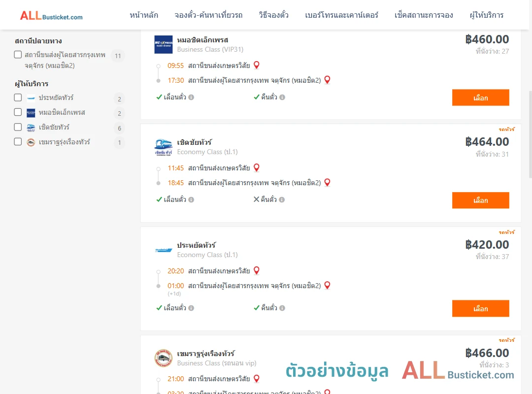Click ประหยัดทัวร์ logo icon in filter list
Screen dimensions: 532x394
pyautogui.click(x=31, y=98)
